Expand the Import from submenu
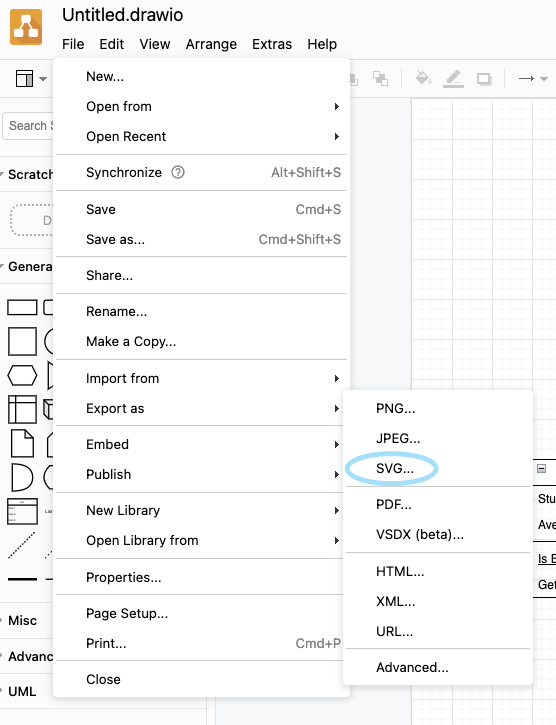Screen dimensions: 556x725 pyautogui.click(x=201, y=379)
